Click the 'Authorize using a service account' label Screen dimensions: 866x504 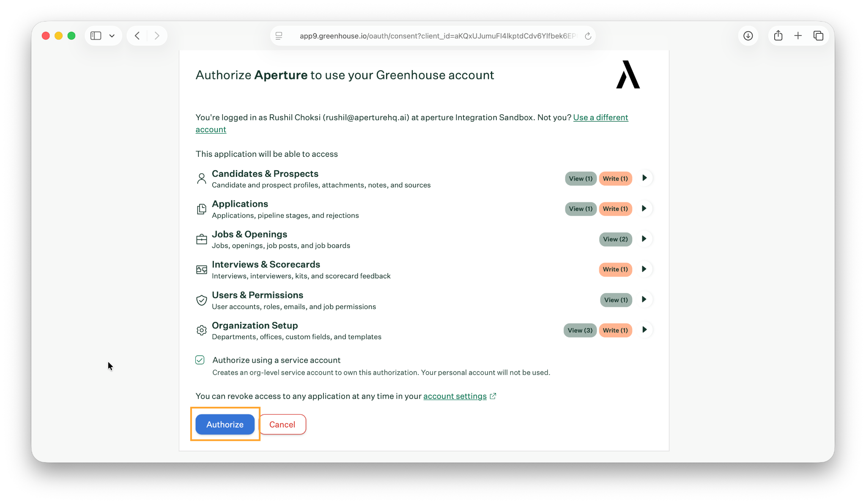pos(277,360)
